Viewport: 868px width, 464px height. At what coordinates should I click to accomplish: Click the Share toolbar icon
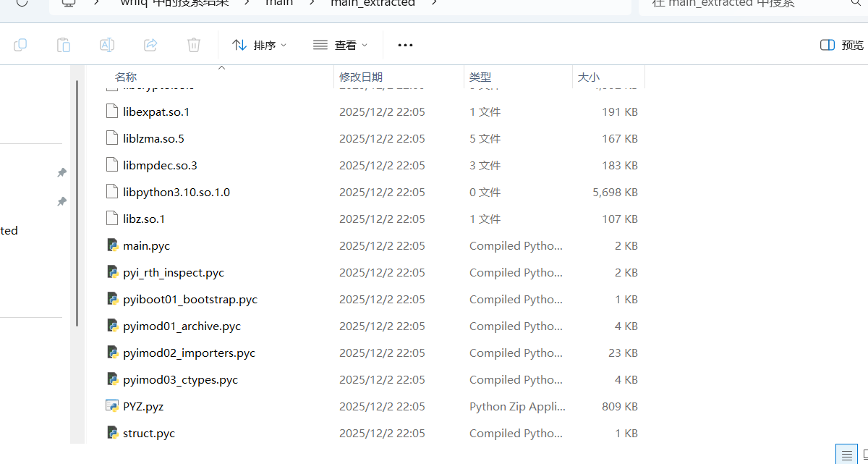coord(150,45)
